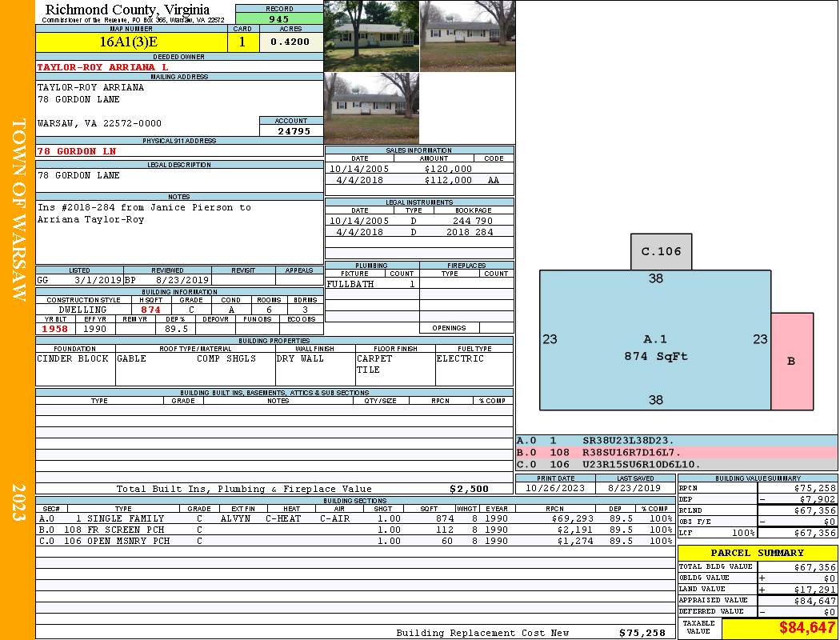The width and height of the screenshot is (840, 640).
Task: Click the notes text about Janice Pierson
Action: pyautogui.click(x=144, y=213)
